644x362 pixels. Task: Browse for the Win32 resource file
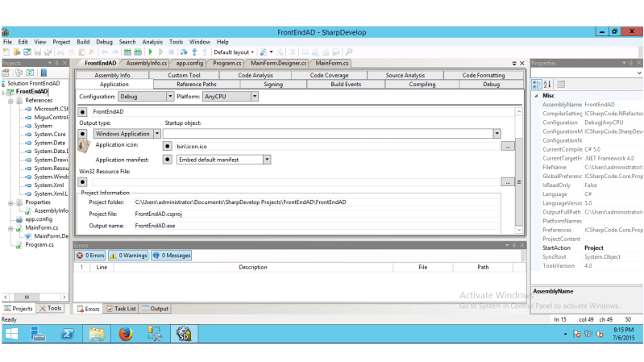tap(508, 182)
